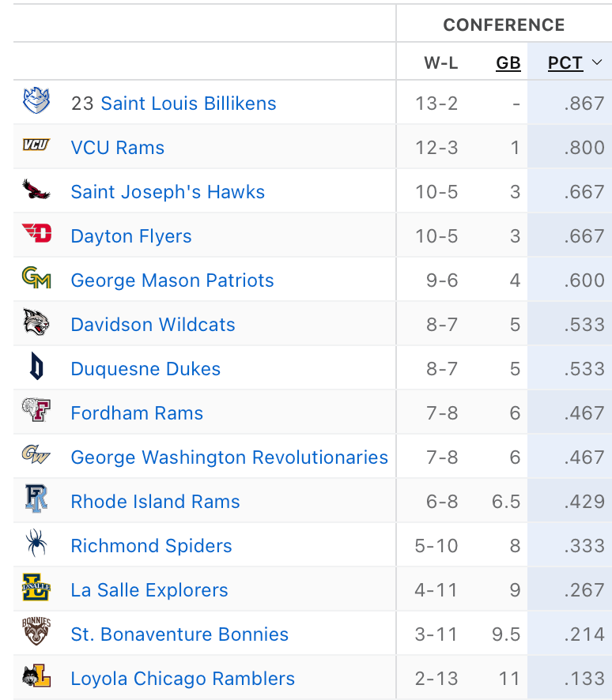
Task: Click the Duquesne Dukes logo icon
Action: point(36,367)
